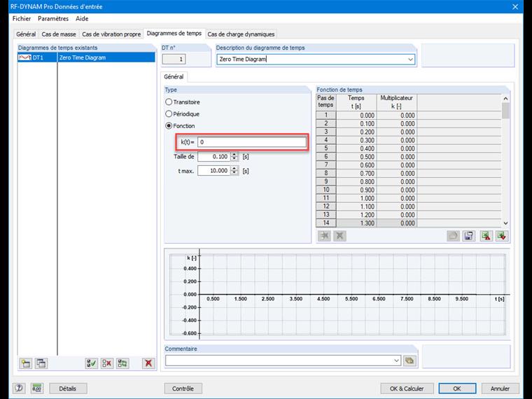Select table row header 8

pyautogui.click(x=326, y=173)
